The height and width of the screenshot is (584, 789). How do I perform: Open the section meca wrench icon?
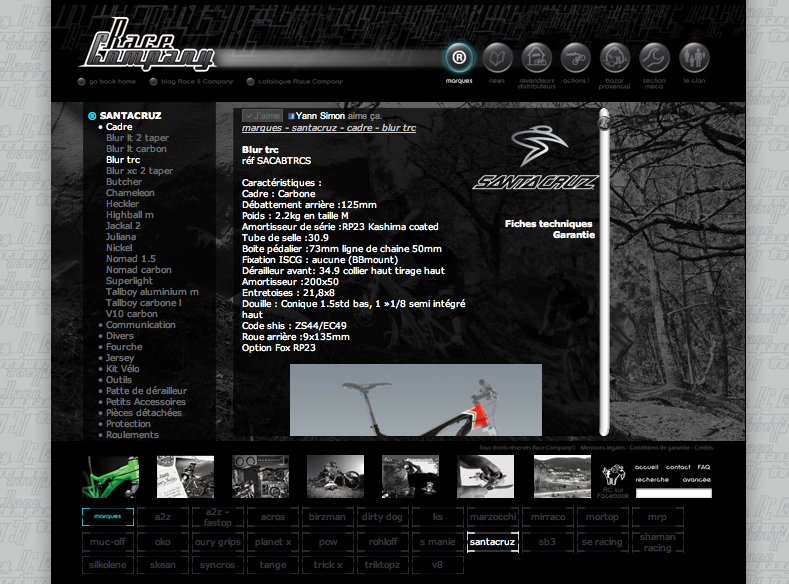[x=654, y=58]
